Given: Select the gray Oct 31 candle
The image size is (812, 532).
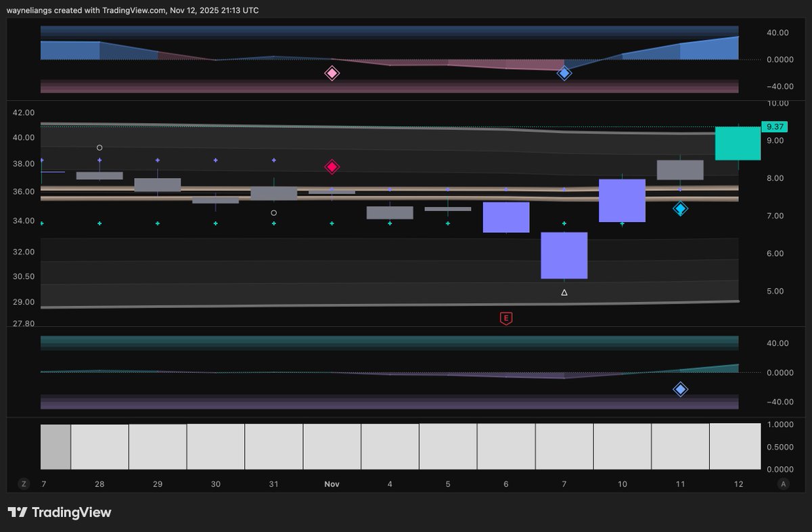Looking at the screenshot, I should 274,194.
